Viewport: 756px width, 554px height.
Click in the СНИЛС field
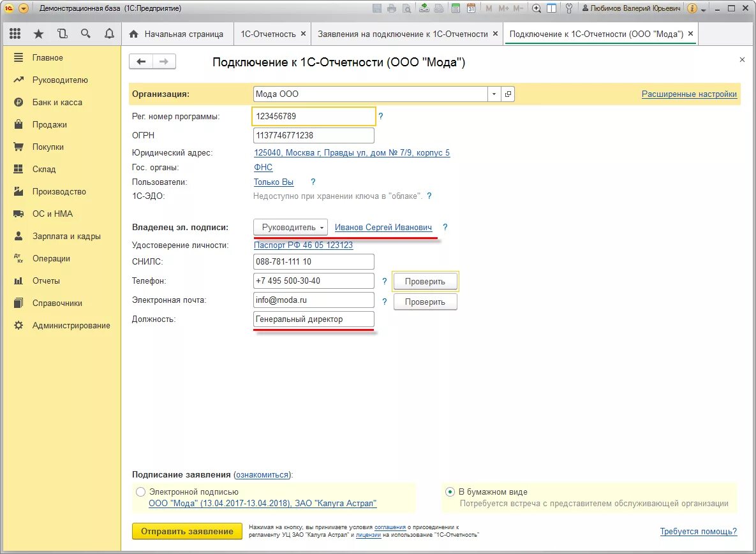tap(313, 261)
